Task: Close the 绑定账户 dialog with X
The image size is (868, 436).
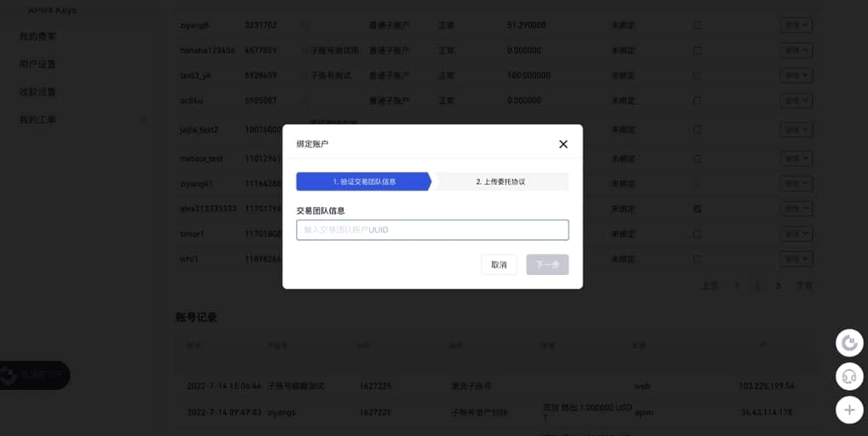Action: pos(562,144)
